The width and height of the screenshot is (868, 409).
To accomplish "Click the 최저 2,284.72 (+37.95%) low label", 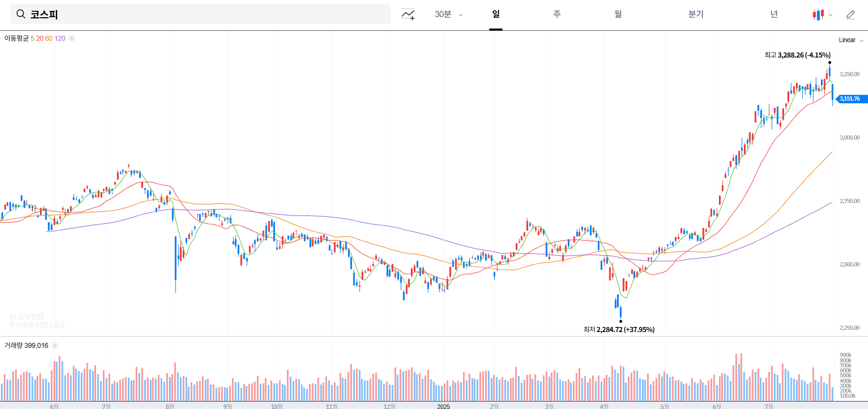I will [x=619, y=329].
